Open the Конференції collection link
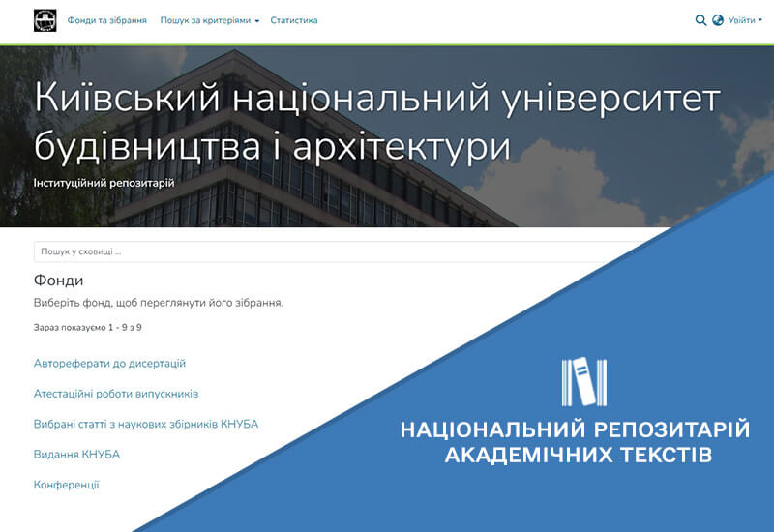The width and height of the screenshot is (774, 532). (66, 485)
